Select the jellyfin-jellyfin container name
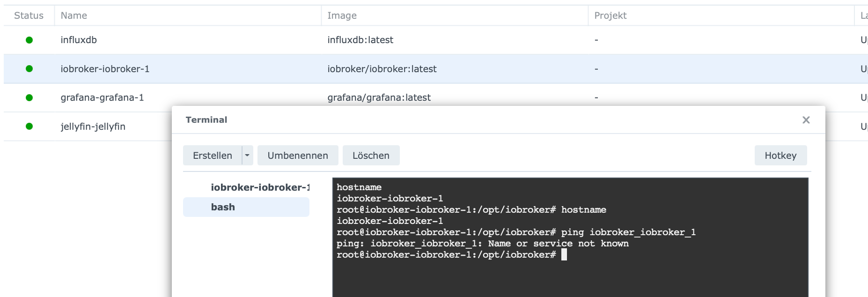Viewport: 868px width, 297px height. [93, 126]
